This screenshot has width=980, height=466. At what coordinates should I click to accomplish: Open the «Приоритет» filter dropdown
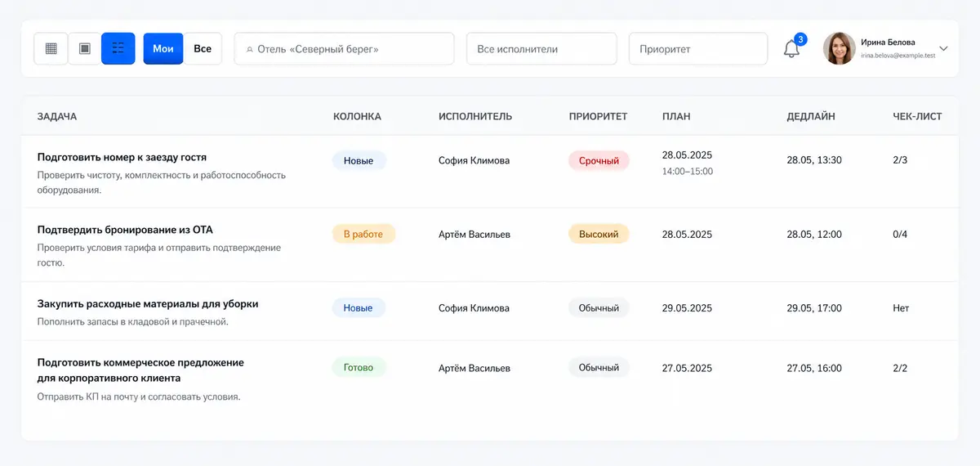point(698,48)
